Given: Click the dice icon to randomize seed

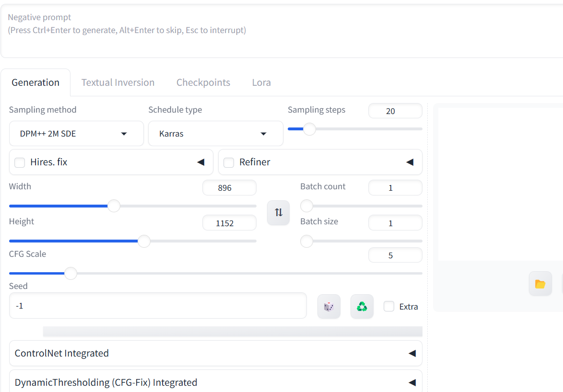Looking at the screenshot, I should click(329, 307).
